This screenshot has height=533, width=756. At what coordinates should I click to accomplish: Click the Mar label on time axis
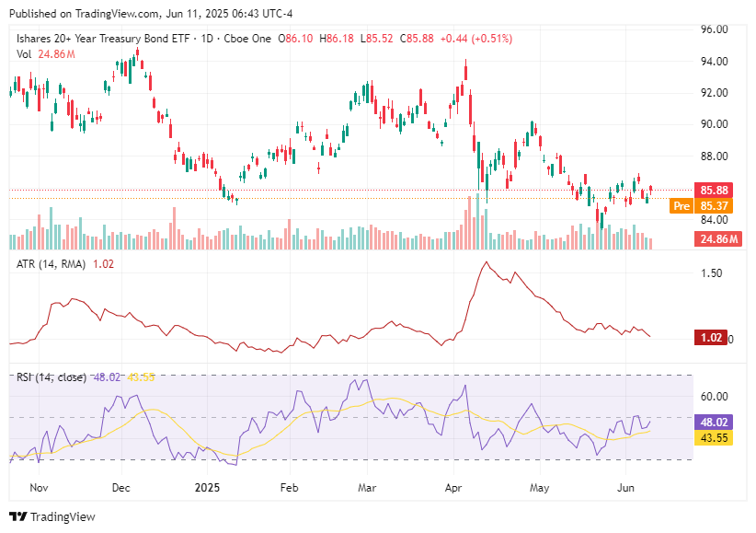[367, 488]
